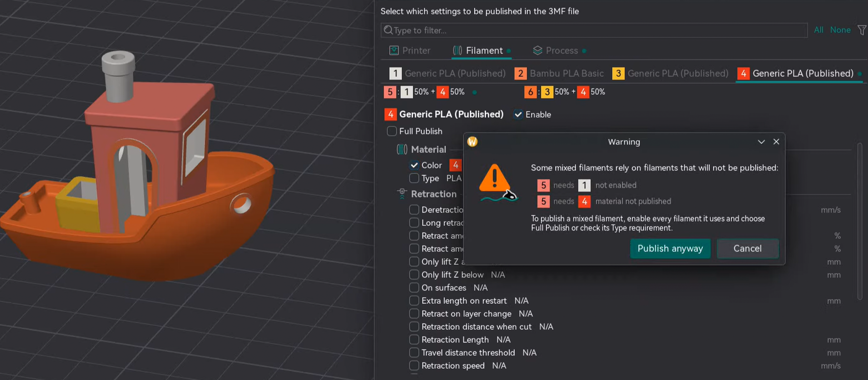This screenshot has width=868, height=380.
Task: Close the Warning dialog
Action: (x=776, y=142)
